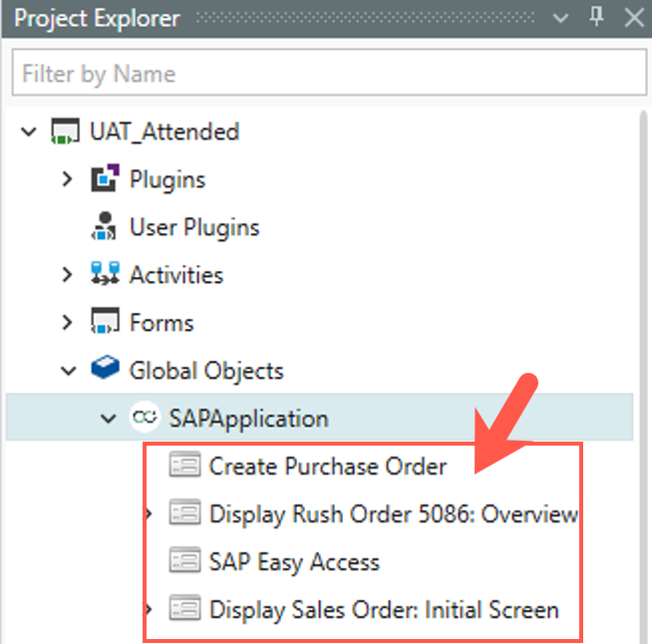Select Display Rush Order 5086: Overview

pos(394,513)
